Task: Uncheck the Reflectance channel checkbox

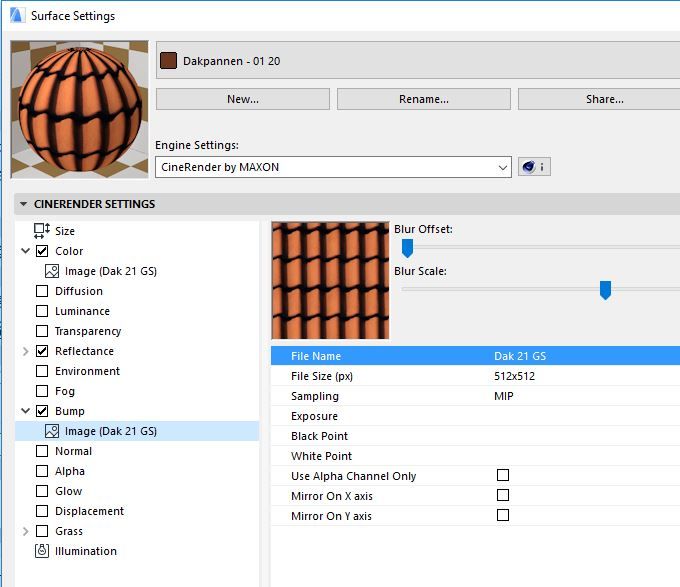Action: click(x=42, y=351)
